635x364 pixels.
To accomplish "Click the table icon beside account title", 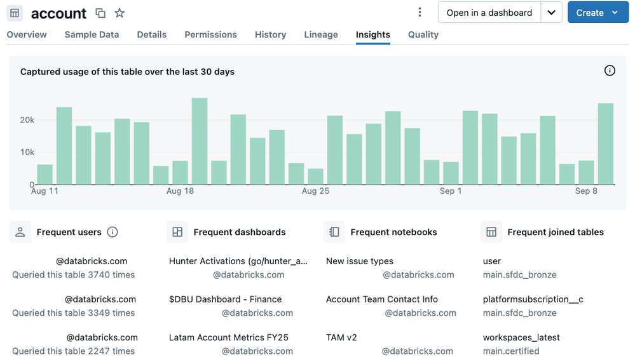I will (15, 13).
